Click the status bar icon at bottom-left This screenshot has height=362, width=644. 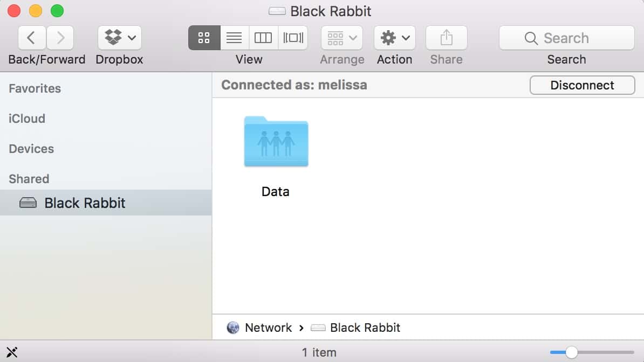pyautogui.click(x=12, y=353)
